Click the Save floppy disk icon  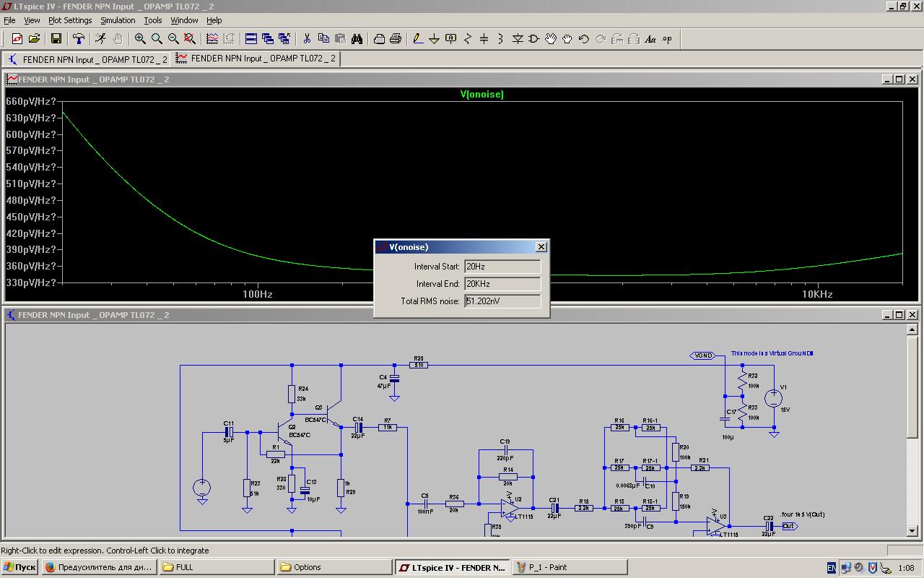56,39
